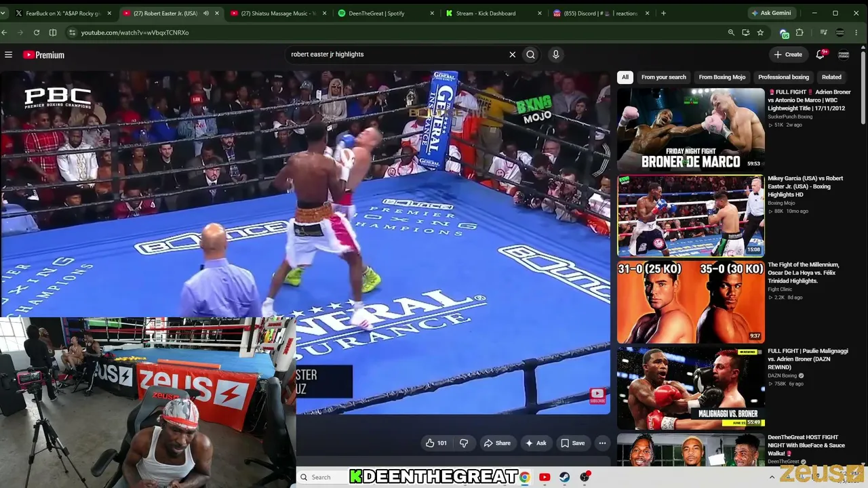This screenshot has width=868, height=488.
Task: Show hidden icons in the system tray
Action: [x=772, y=477]
